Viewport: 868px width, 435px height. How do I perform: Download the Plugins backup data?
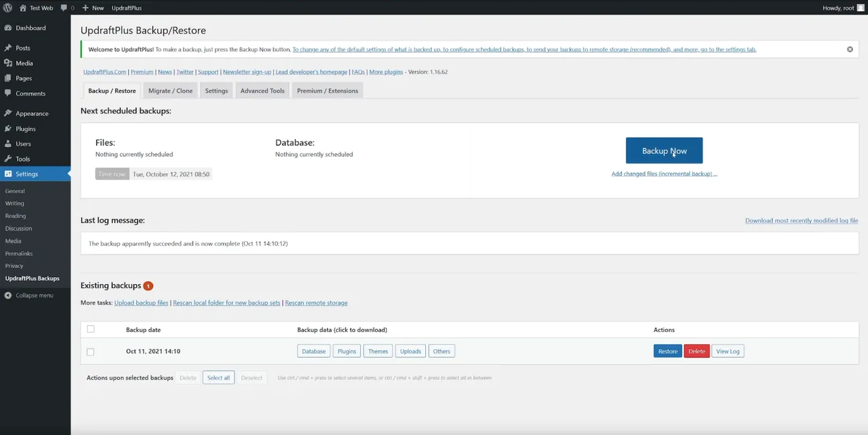click(347, 351)
